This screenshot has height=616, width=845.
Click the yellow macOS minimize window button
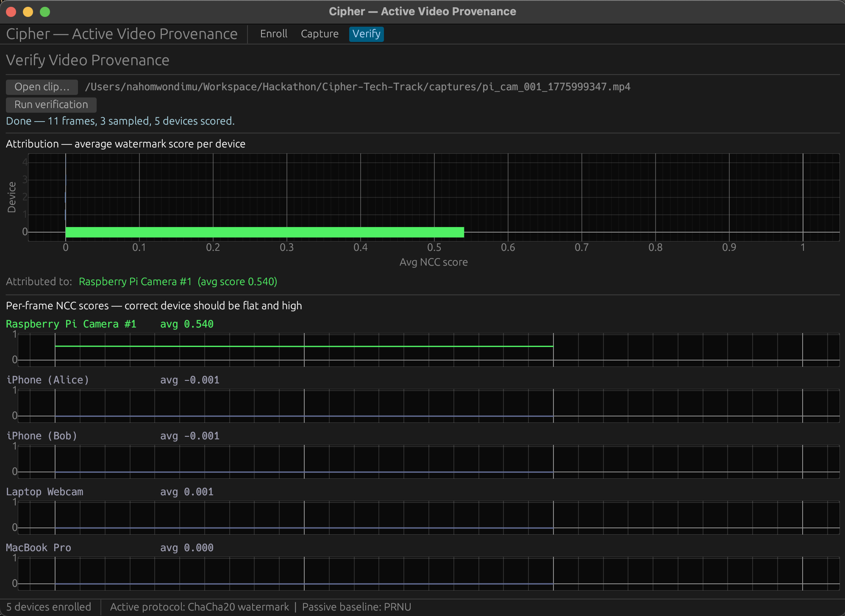(28, 12)
